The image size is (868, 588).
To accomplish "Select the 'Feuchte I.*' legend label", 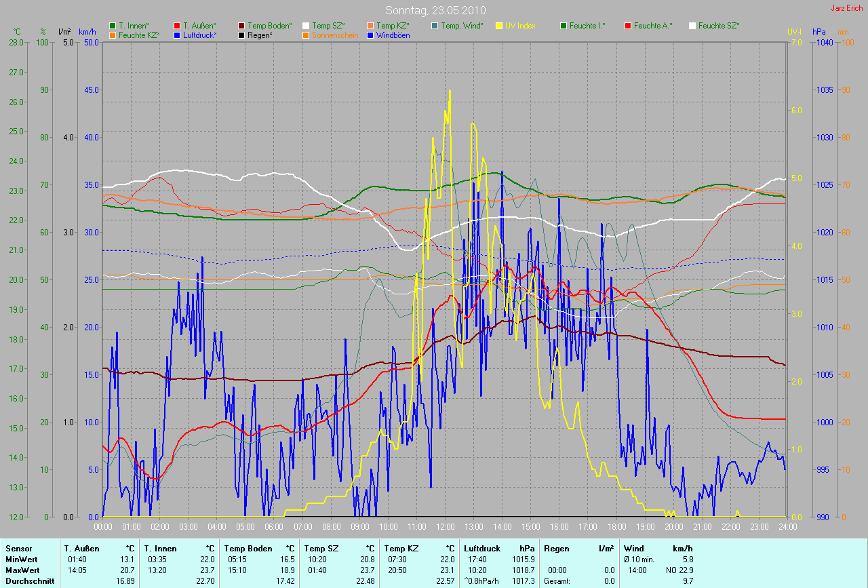I will click(x=587, y=26).
